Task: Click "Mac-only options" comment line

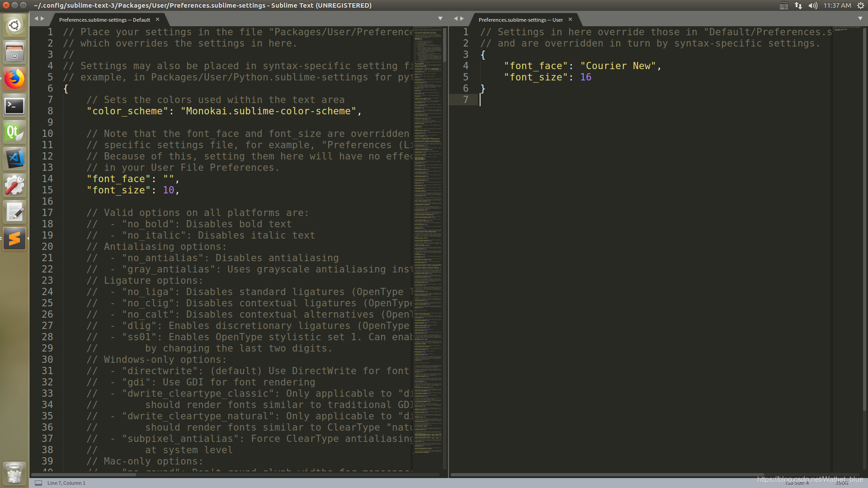Action: (x=145, y=461)
